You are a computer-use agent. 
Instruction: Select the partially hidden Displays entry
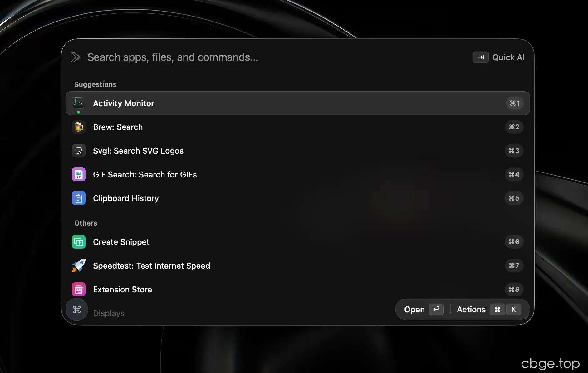coord(109,313)
